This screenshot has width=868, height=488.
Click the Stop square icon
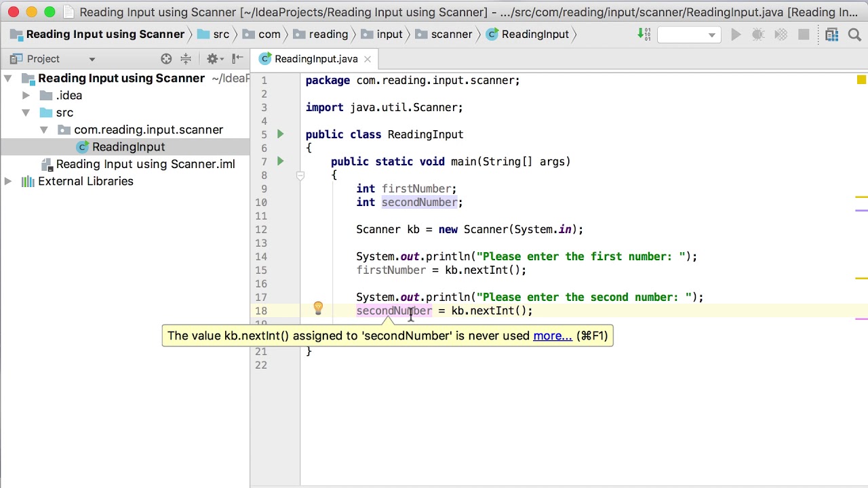pyautogui.click(x=804, y=35)
